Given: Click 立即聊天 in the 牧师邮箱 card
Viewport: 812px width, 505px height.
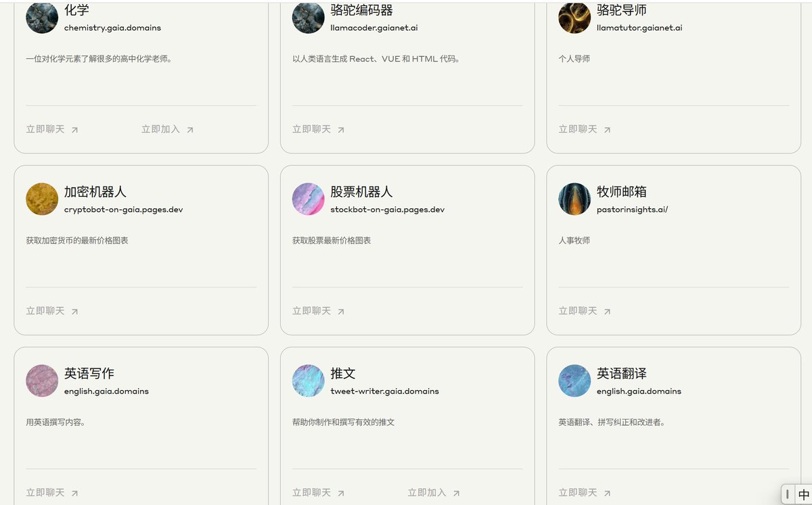Looking at the screenshot, I should [x=585, y=311].
